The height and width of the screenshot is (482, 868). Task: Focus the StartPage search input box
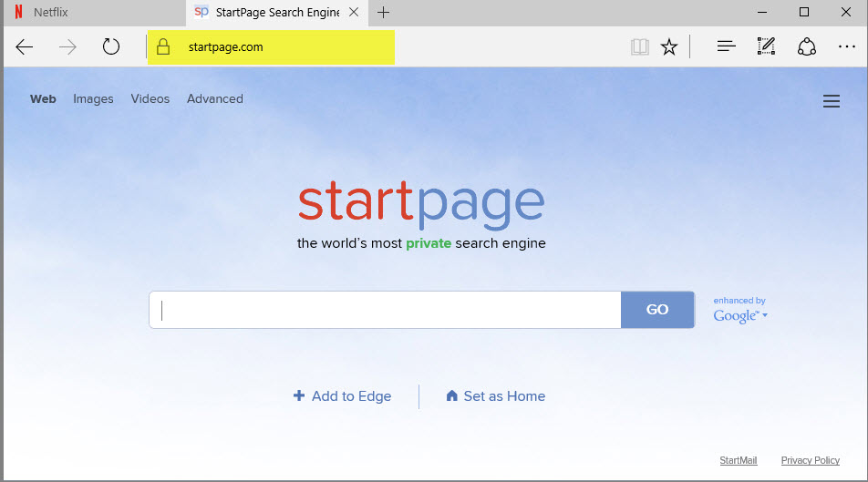(x=385, y=310)
